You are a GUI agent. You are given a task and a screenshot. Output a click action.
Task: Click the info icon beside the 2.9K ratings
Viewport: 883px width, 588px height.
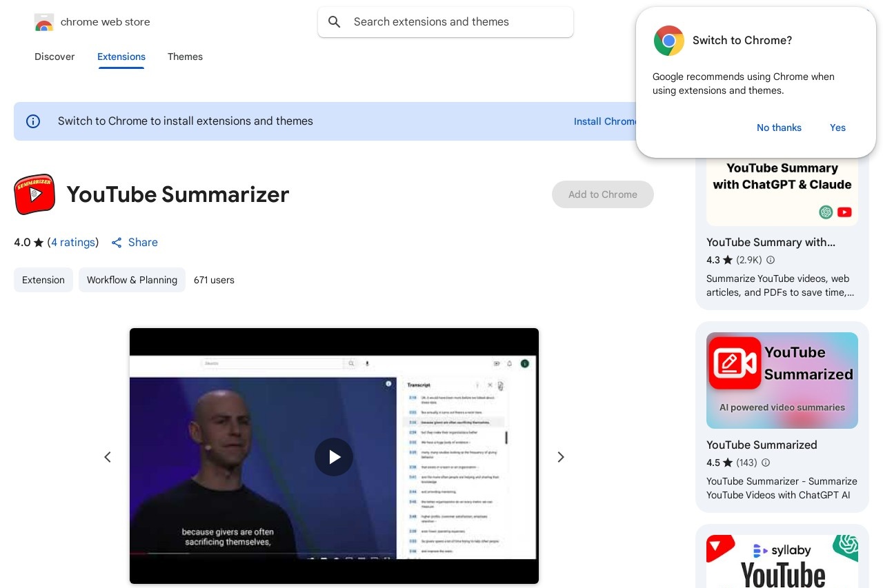click(771, 260)
